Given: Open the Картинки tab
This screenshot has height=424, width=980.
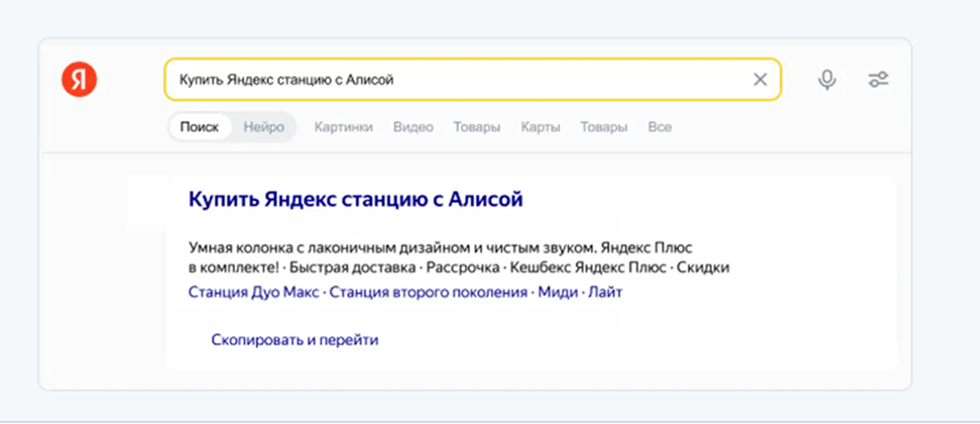Looking at the screenshot, I should (343, 127).
